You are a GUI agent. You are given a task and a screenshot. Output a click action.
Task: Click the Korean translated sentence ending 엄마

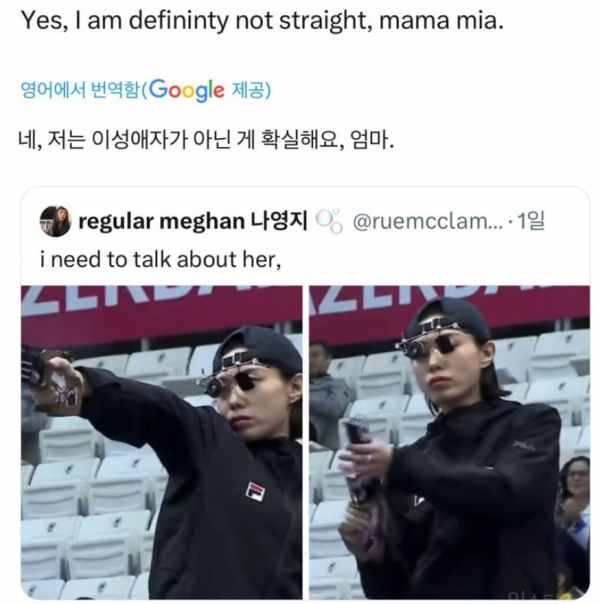[206, 140]
